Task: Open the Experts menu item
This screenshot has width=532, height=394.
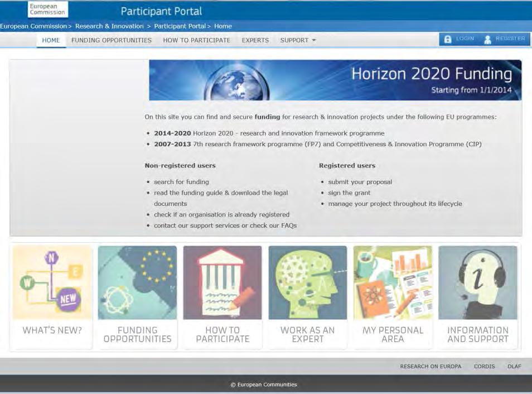Action: click(x=255, y=40)
